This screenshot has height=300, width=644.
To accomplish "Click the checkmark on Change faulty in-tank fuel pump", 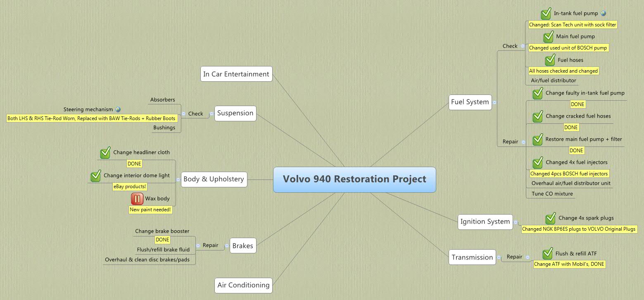I will pyautogui.click(x=537, y=93).
